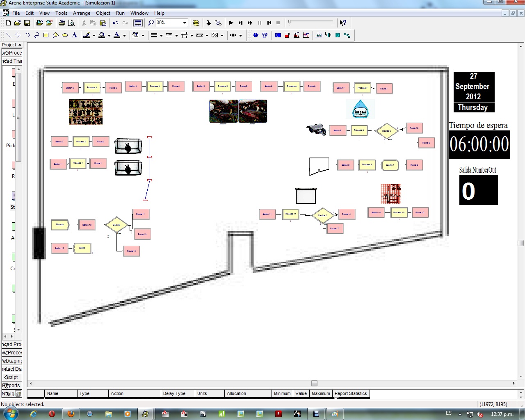
Task: Select the Text tool (letter A)
Action: pos(74,35)
